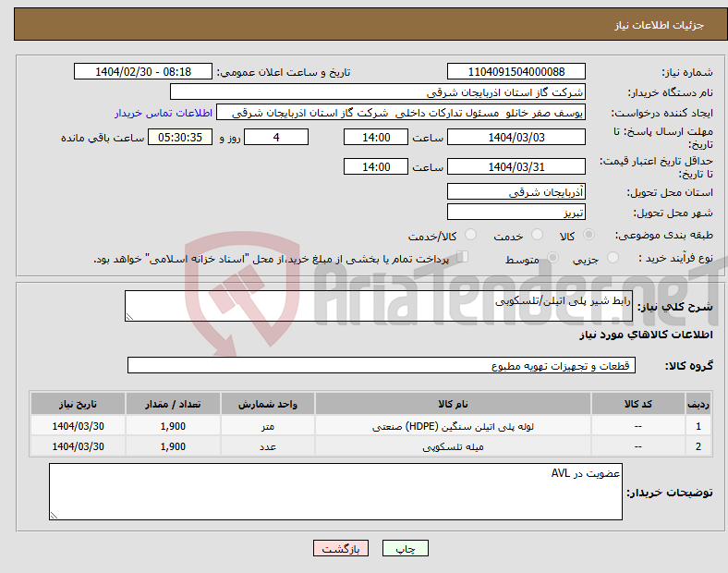Click the item name لوله پلی اتیلن سنگین (HDPE) صنعتی
The width and height of the screenshot is (728, 573).
point(453,426)
